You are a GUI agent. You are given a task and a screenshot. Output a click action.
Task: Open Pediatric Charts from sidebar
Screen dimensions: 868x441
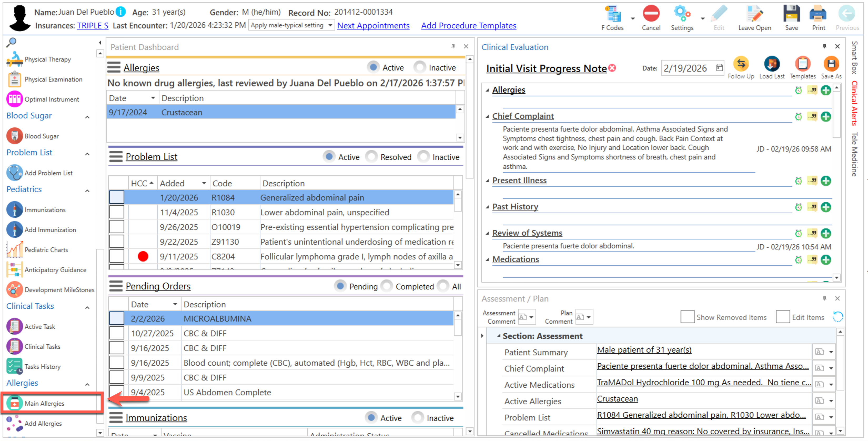[x=46, y=250]
